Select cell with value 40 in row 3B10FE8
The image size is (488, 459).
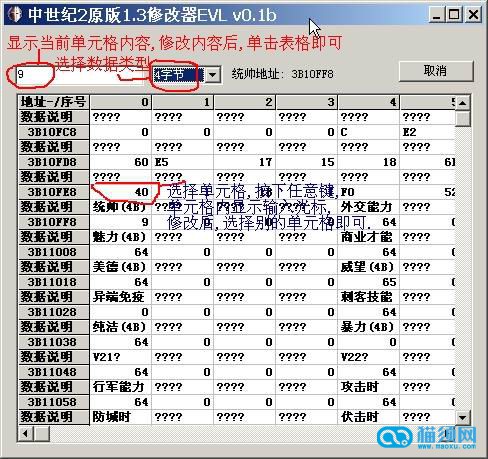(121, 192)
